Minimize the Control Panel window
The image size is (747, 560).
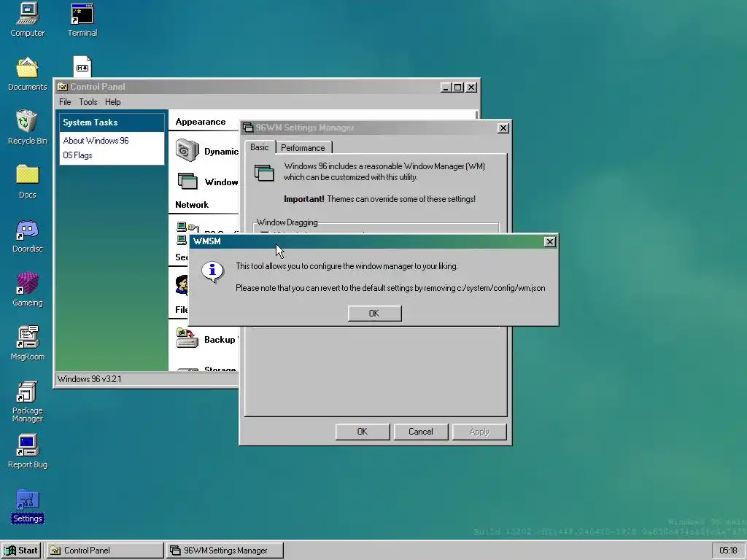[446, 87]
